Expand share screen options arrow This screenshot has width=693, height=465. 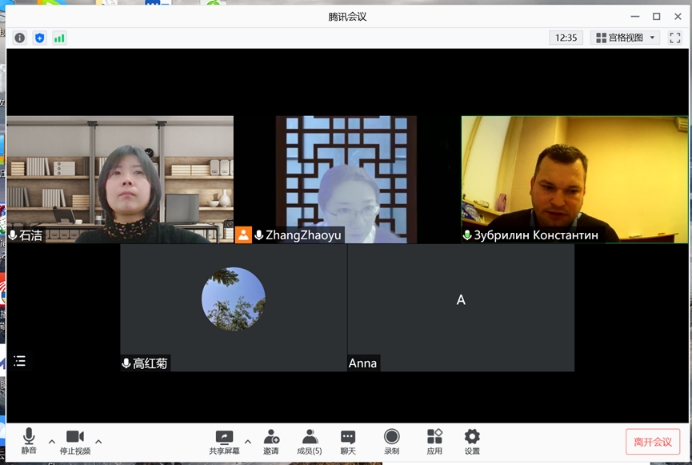point(248,441)
